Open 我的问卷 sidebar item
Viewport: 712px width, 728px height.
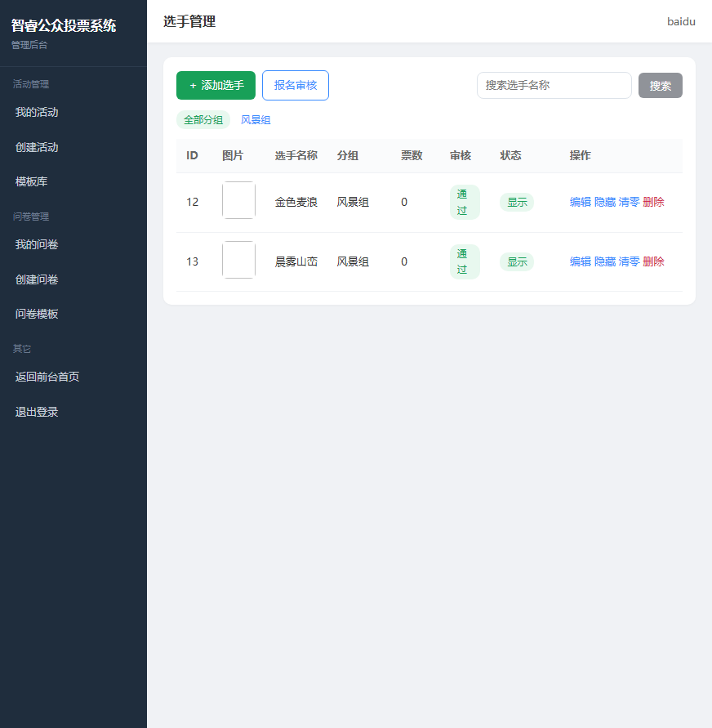click(37, 244)
